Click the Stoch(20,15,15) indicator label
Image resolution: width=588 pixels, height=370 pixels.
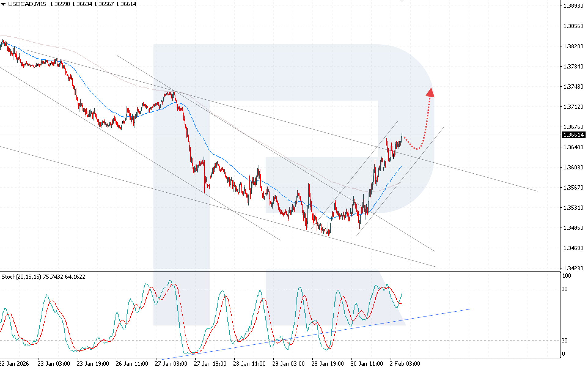(x=22, y=277)
